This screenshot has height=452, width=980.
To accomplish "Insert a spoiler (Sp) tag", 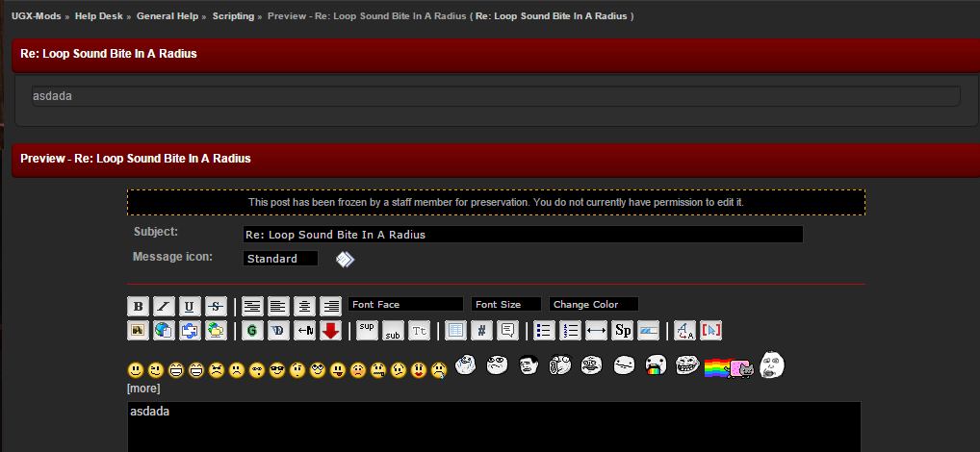I will [x=623, y=330].
